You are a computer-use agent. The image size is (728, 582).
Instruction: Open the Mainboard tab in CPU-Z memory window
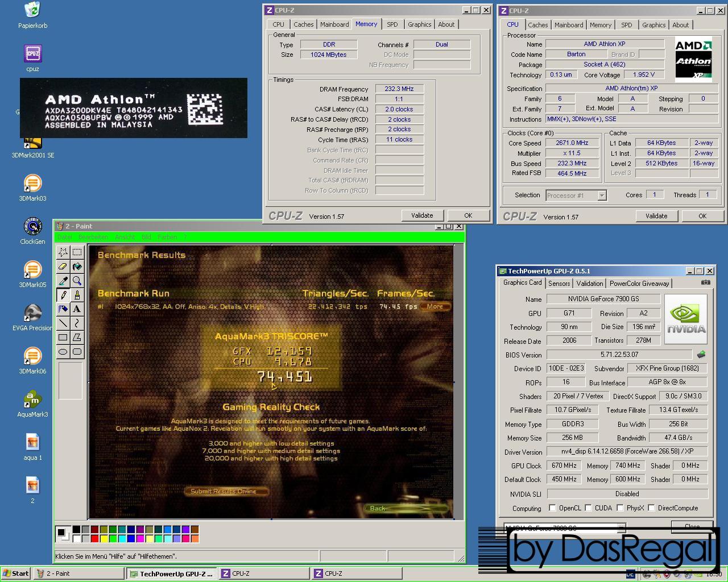[x=334, y=24]
